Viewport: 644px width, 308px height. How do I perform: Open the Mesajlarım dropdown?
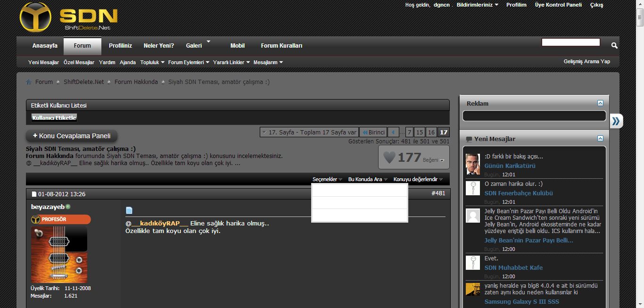coord(268,62)
